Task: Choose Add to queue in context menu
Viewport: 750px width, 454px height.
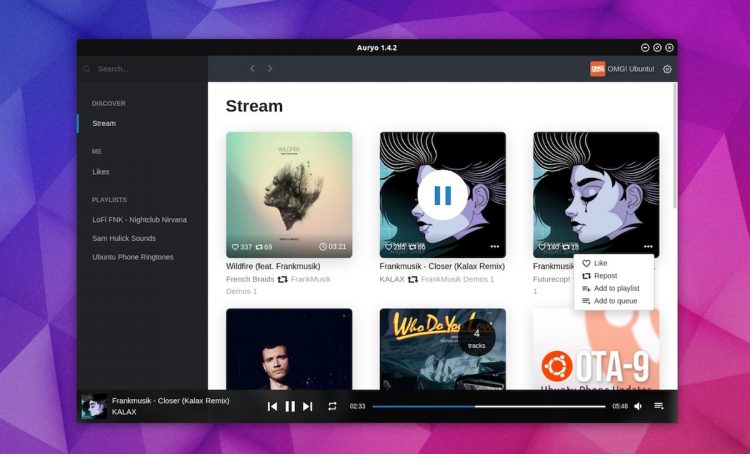Action: tap(614, 301)
